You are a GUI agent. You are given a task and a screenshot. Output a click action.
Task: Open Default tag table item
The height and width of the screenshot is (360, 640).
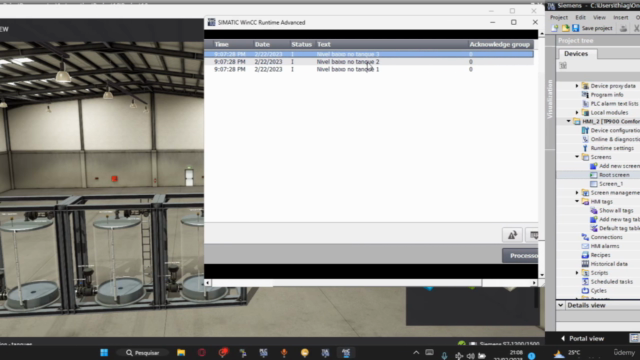619,229
